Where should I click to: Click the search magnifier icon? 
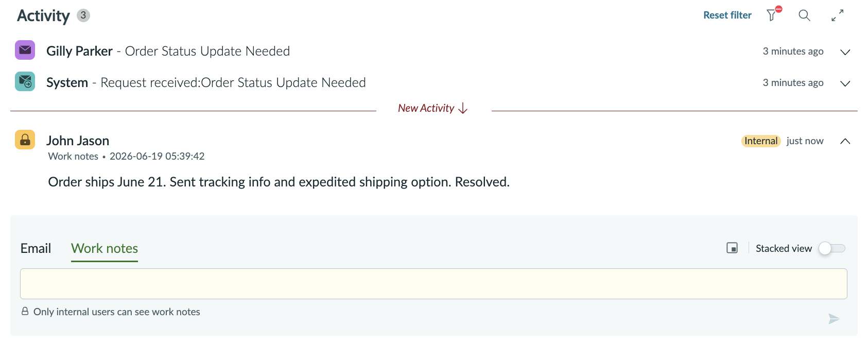click(x=804, y=15)
